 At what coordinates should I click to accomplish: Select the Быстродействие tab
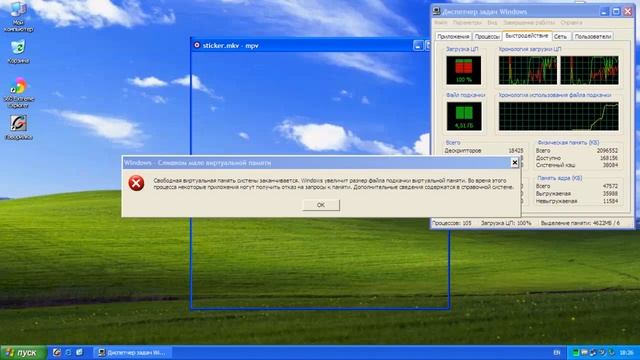(527, 36)
